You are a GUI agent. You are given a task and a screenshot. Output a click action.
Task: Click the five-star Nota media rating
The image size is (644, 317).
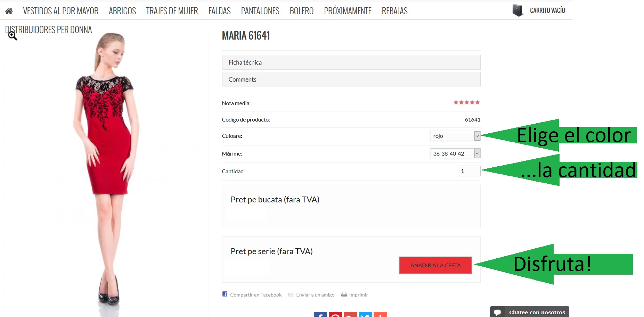[467, 102]
